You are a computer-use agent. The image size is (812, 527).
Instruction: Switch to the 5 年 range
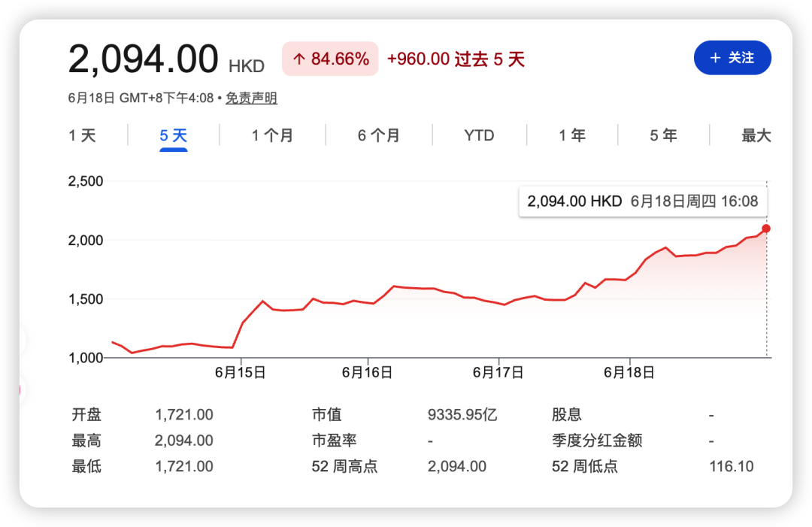(x=663, y=135)
